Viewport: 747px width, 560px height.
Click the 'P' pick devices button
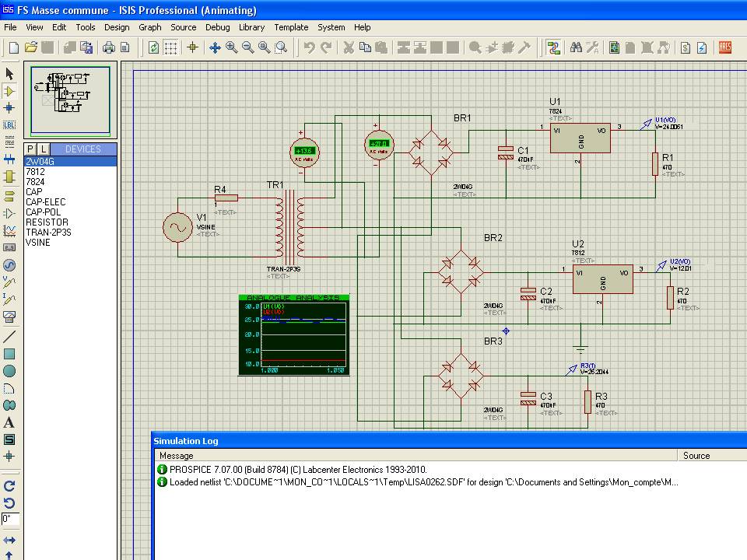click(x=30, y=149)
